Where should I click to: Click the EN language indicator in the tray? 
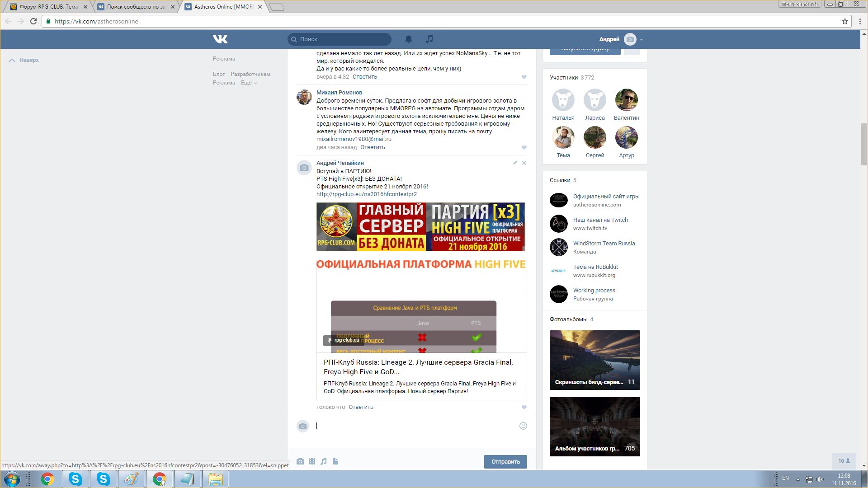(785, 478)
